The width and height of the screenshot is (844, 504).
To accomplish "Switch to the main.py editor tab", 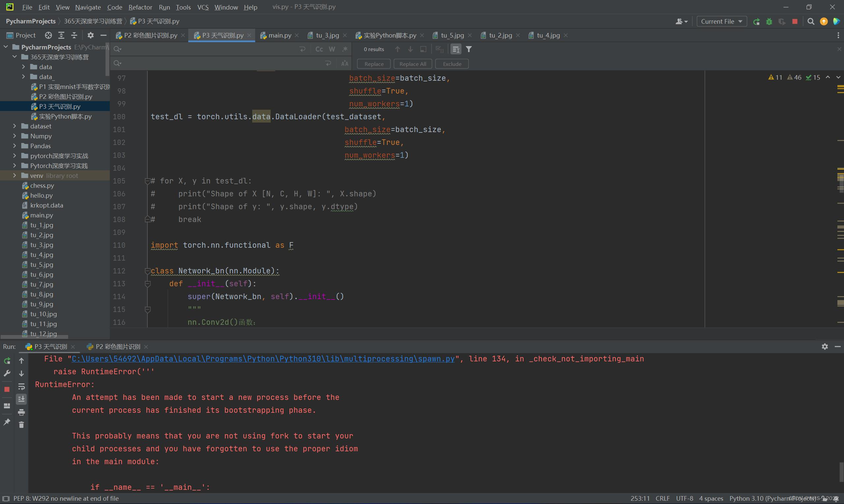I will [279, 35].
